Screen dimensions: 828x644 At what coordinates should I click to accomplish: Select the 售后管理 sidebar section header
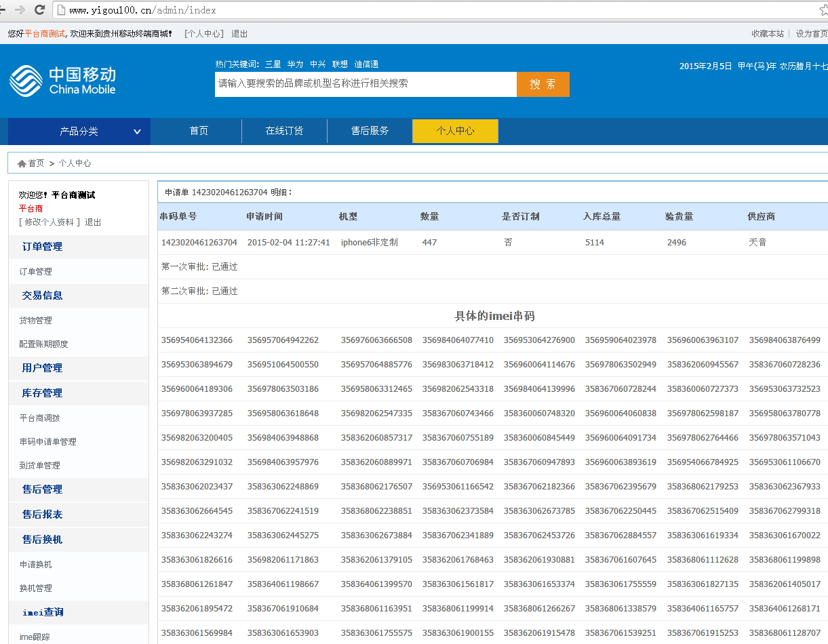click(x=79, y=489)
